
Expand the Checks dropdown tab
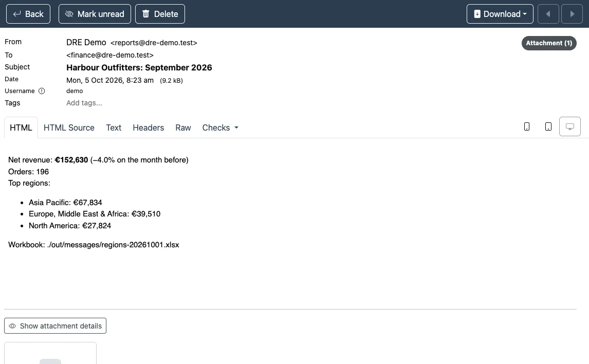[x=220, y=128]
